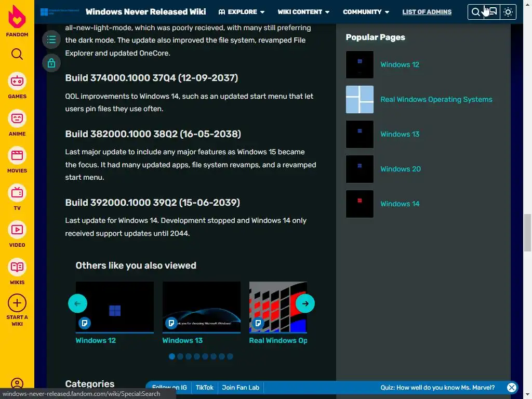Screen dimensions: 532x399
Task: Click Real Windows Operating Systems thumbnail
Action: (360, 99)
